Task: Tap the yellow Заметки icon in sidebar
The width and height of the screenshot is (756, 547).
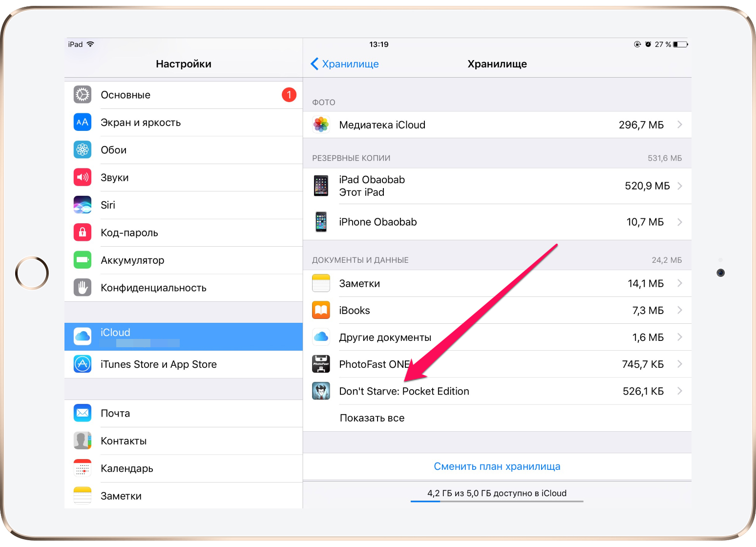Action: click(83, 496)
